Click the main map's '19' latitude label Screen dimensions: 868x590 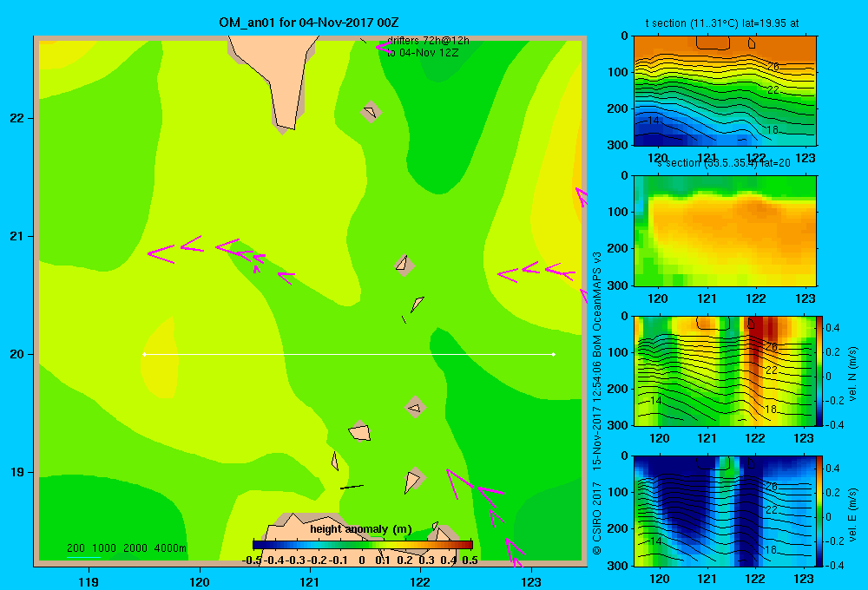16,472
